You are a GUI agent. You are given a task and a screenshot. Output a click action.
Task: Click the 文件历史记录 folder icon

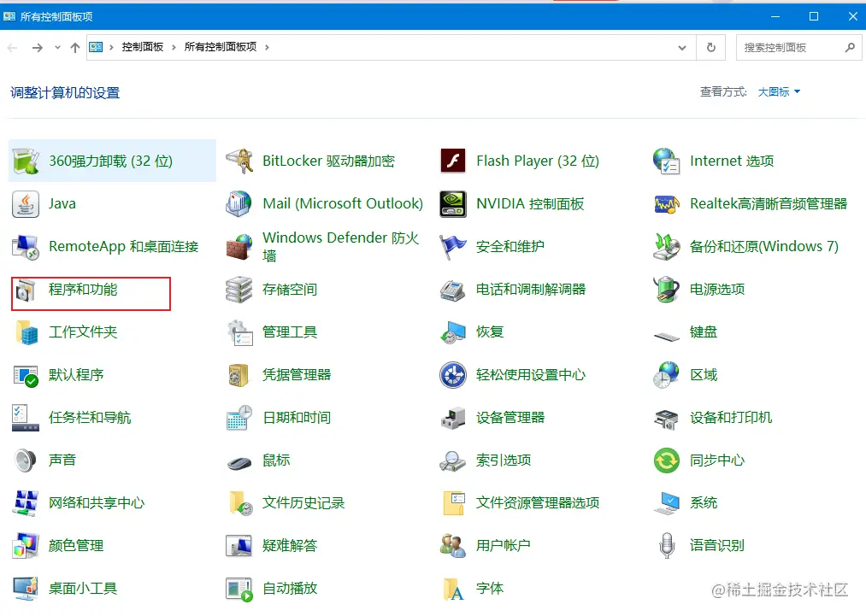pyautogui.click(x=239, y=503)
